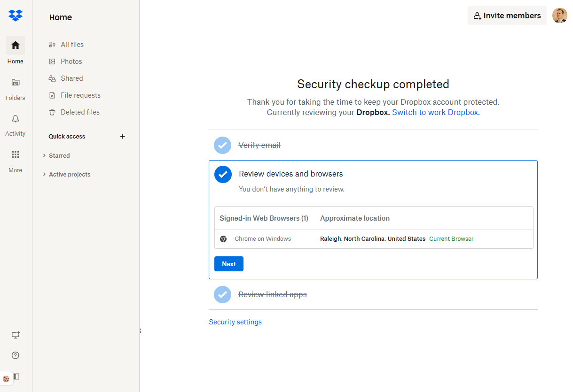Viewport: 573px width, 392px height.
Task: Expand the Starred section chevron
Action: coord(44,155)
